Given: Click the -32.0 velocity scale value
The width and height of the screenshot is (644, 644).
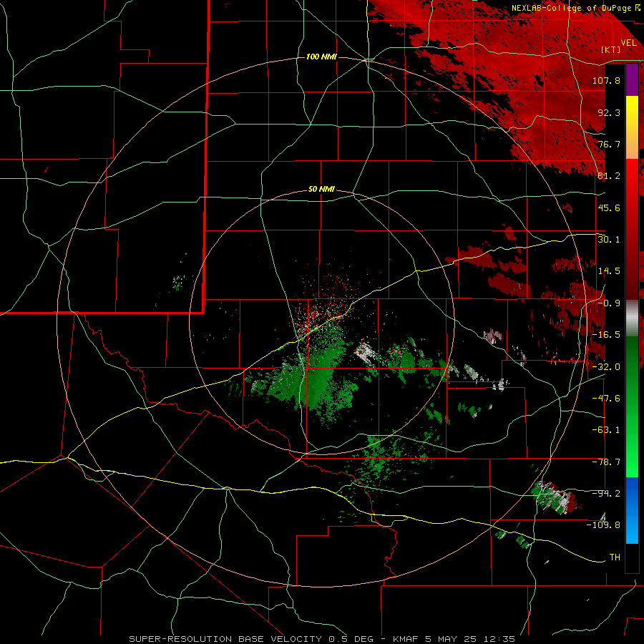Looking at the screenshot, I should point(606,367).
